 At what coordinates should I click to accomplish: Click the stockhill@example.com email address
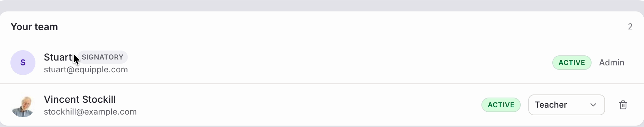coord(90,112)
